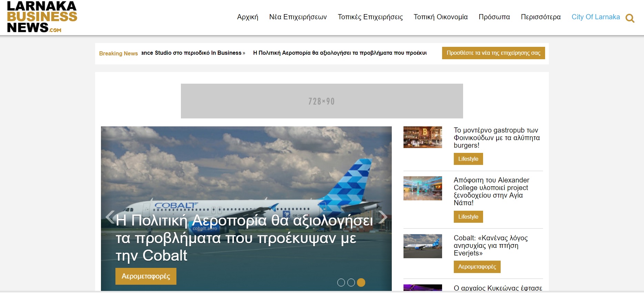This screenshot has height=293, width=644.
Task: Open the gastropub burgers article thumbnail
Action: pyautogui.click(x=423, y=137)
